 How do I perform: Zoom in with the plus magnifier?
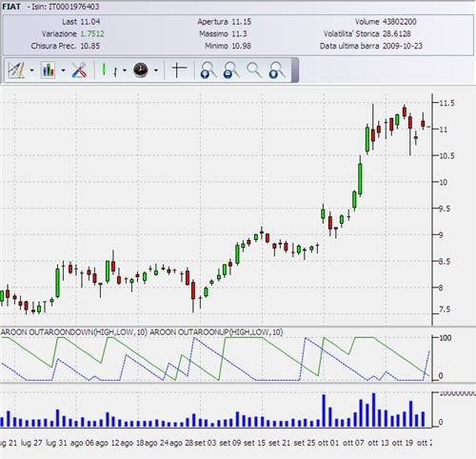[x=208, y=70]
